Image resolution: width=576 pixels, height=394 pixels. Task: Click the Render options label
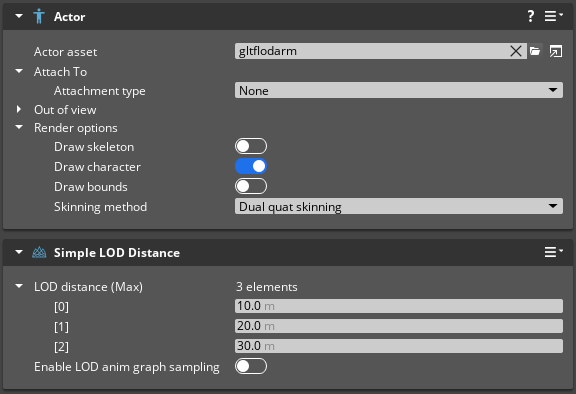76,128
